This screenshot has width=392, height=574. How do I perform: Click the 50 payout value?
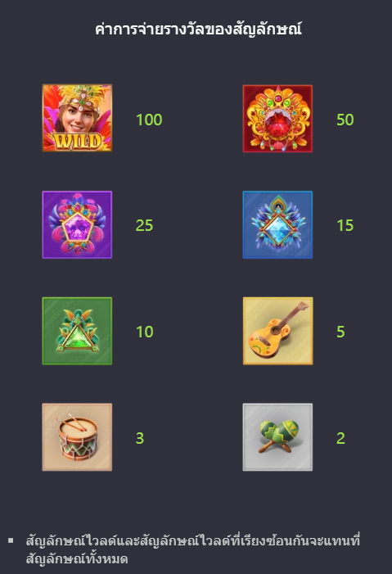pyautogui.click(x=345, y=120)
